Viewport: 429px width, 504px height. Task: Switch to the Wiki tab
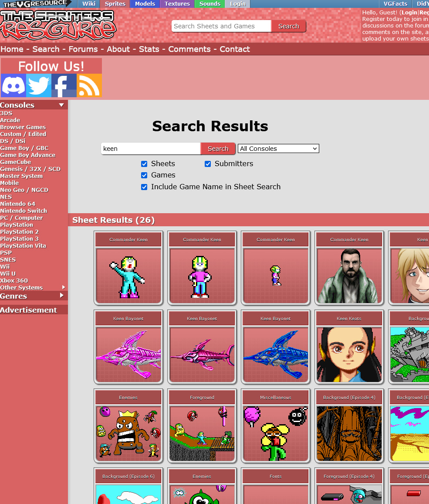pos(88,4)
